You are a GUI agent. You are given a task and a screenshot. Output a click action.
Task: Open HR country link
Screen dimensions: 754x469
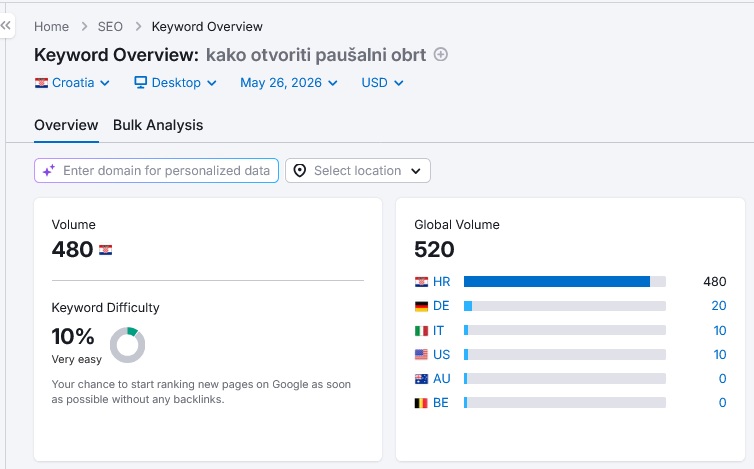pyautogui.click(x=441, y=282)
